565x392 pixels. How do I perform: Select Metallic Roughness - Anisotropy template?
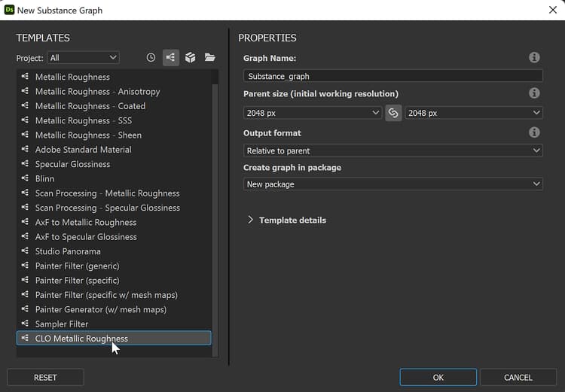[x=114, y=92]
